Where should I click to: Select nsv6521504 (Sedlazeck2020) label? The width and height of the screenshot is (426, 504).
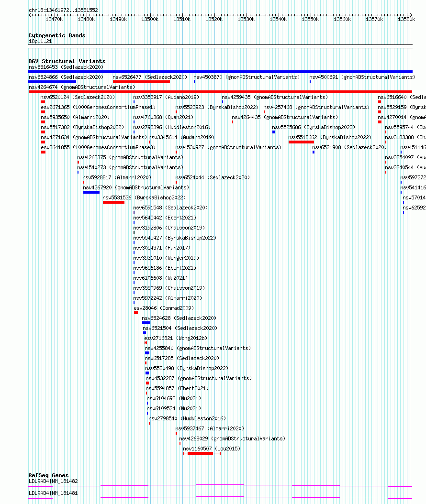[180, 328]
